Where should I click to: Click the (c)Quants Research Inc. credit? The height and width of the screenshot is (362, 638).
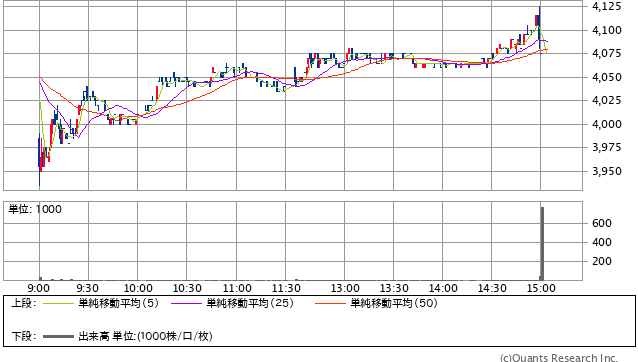click(x=559, y=358)
